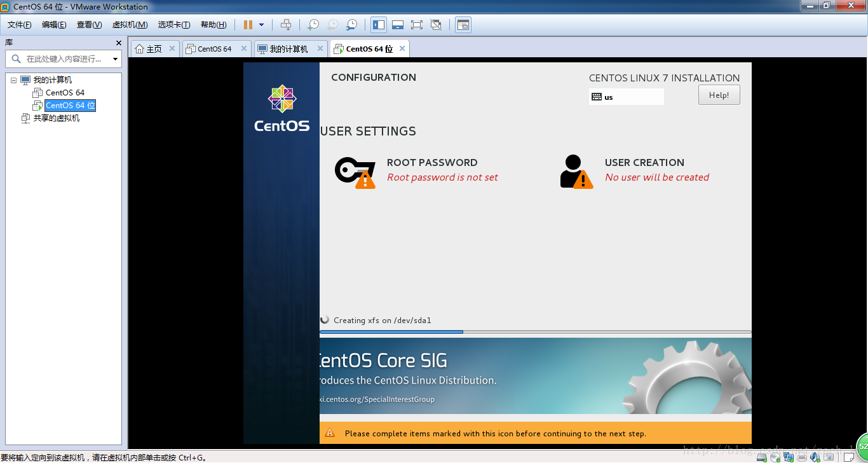Open the 文件(F) menu
This screenshot has width=868, height=463.
(x=20, y=25)
